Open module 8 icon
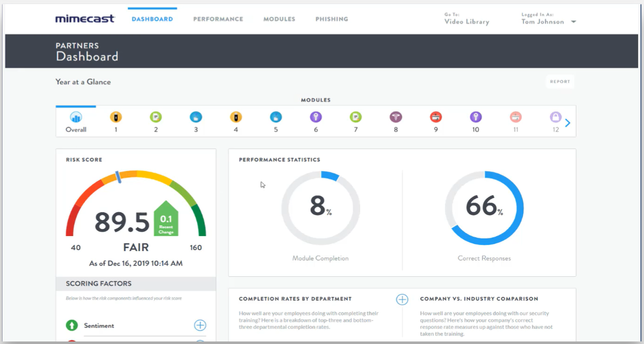 coord(395,117)
